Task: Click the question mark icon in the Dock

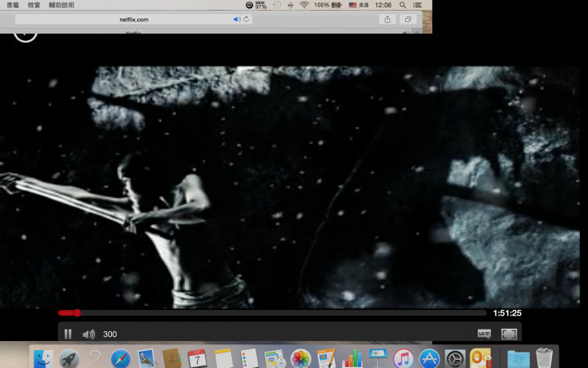Action: click(95, 359)
